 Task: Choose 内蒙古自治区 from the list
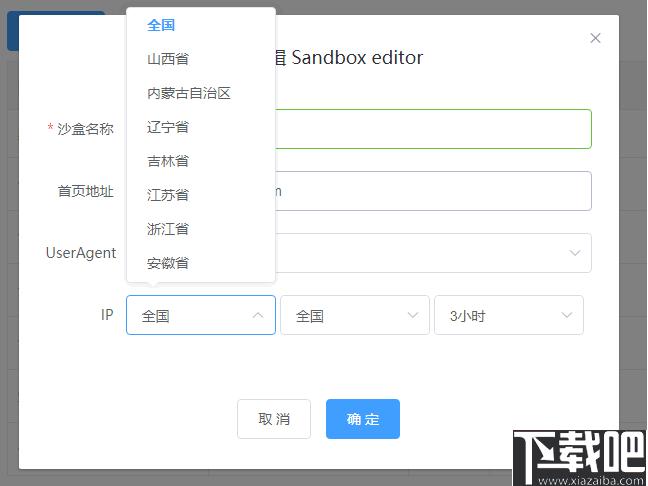point(201,93)
